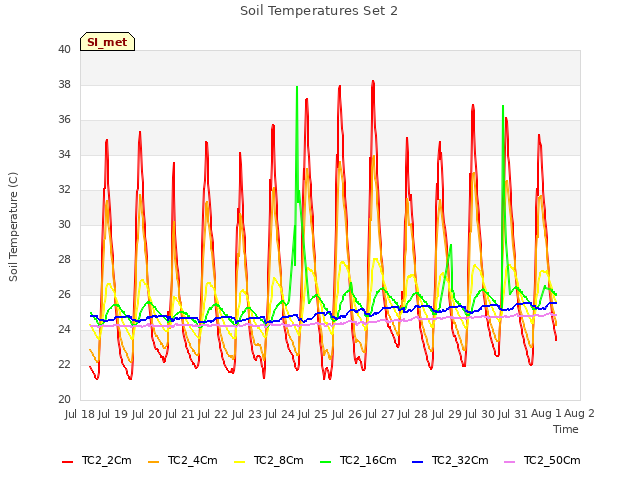Click the 30 y-axis tick label
Screen dimensions: 640x480
click(x=64, y=224)
